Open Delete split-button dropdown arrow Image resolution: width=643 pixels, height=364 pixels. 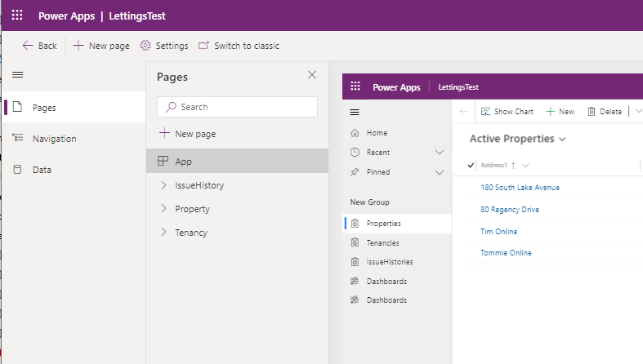pos(638,111)
